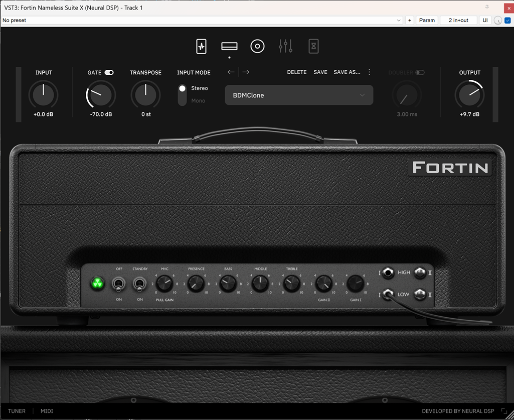This screenshot has width=514, height=420.
Task: Click the GATE threshold knob
Action: (101, 94)
